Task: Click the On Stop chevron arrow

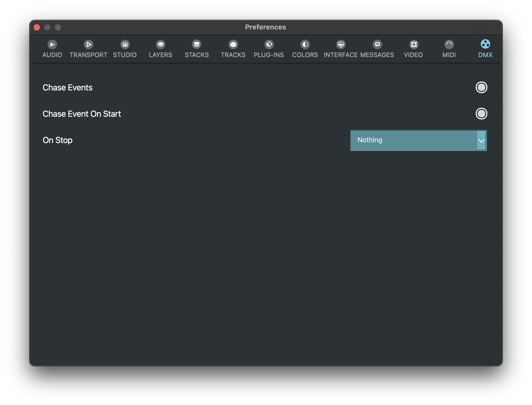Action: pos(481,140)
